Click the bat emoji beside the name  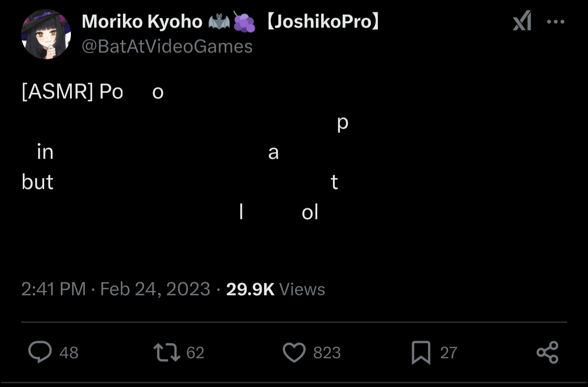220,21
